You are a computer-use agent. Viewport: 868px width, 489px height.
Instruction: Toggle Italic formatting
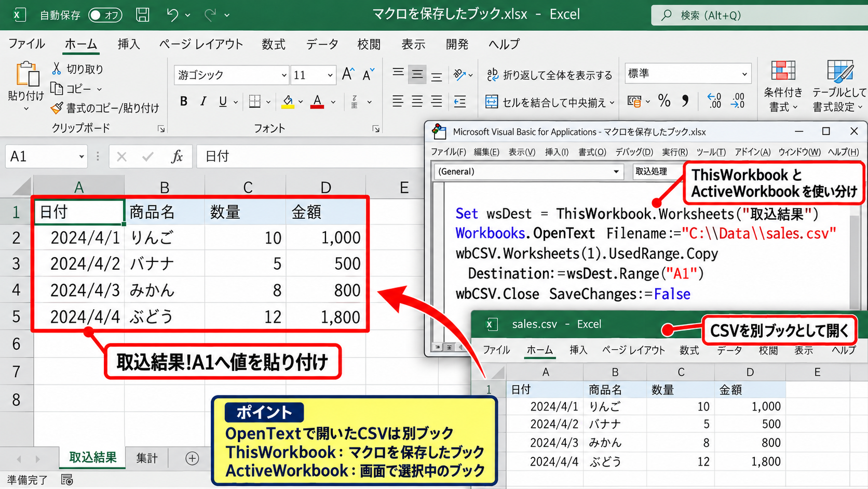click(x=203, y=101)
